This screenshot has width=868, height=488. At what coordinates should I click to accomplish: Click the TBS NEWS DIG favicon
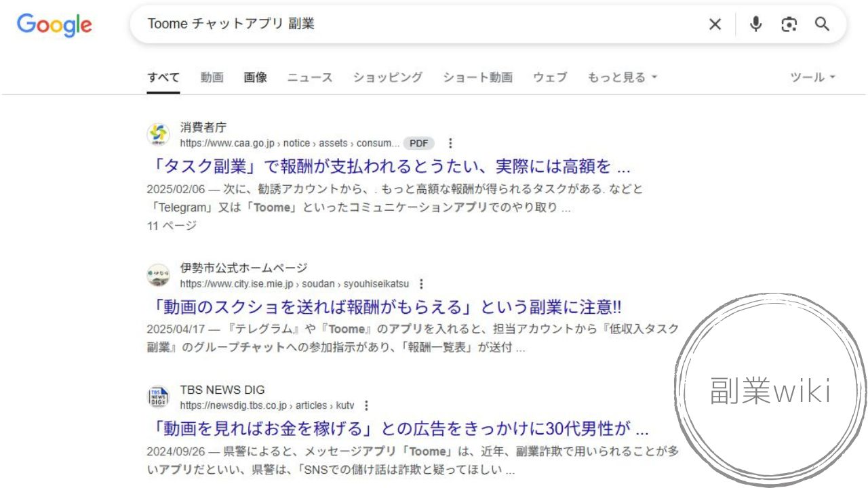tap(159, 397)
